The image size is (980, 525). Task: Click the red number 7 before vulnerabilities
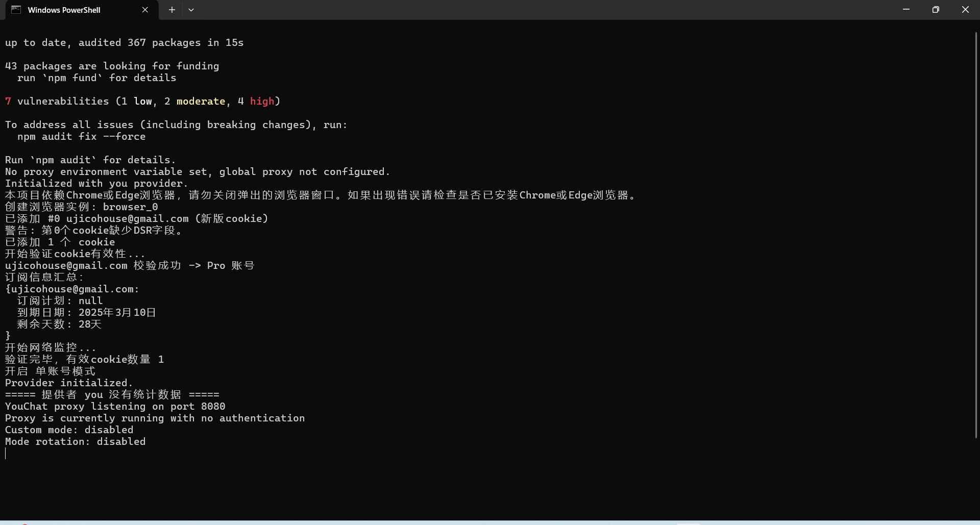pos(8,102)
